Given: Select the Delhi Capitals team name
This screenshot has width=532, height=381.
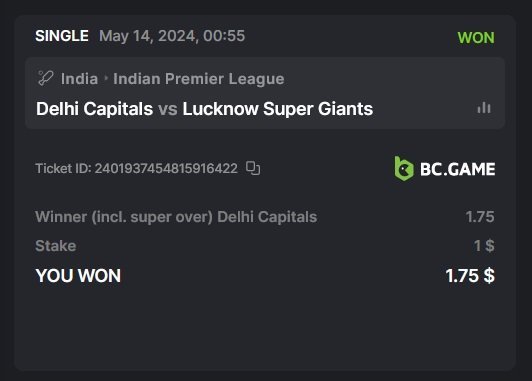Looking at the screenshot, I should (x=95, y=109).
